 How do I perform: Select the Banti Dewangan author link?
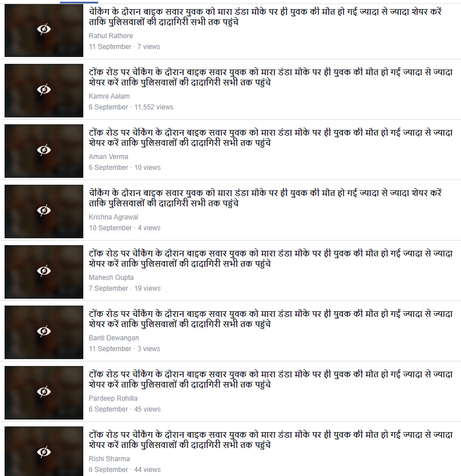[114, 338]
